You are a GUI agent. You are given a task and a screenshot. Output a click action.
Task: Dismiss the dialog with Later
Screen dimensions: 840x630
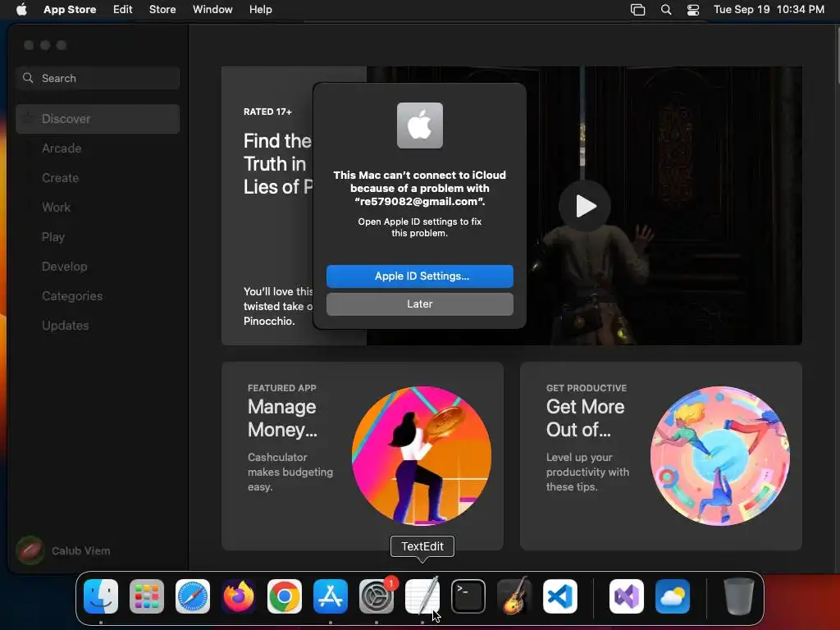419,304
